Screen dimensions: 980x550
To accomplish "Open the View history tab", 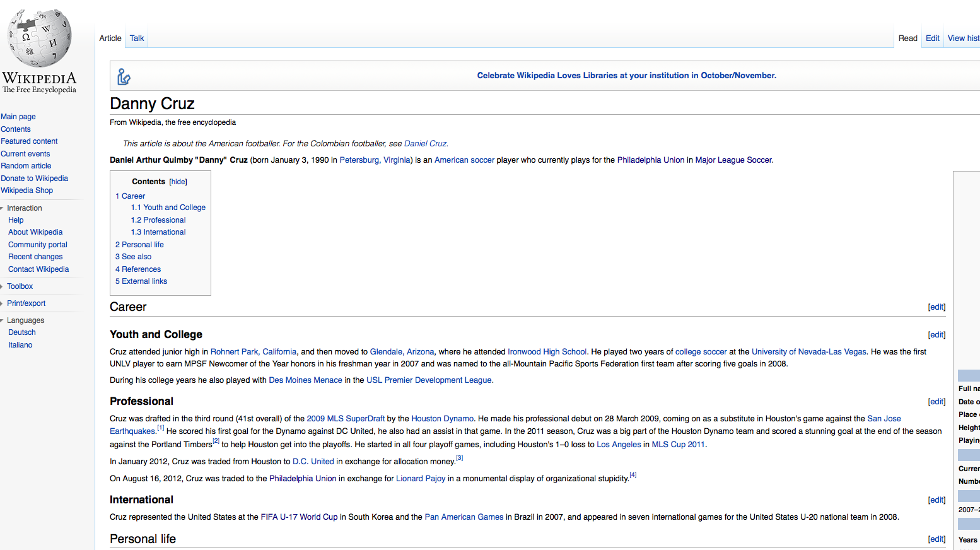I will click(x=963, y=38).
